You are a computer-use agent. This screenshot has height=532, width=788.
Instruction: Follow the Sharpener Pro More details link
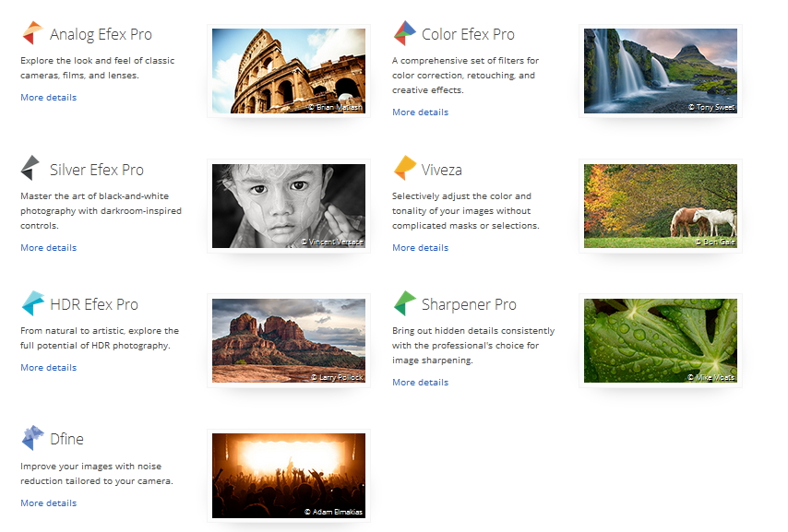pyautogui.click(x=420, y=383)
